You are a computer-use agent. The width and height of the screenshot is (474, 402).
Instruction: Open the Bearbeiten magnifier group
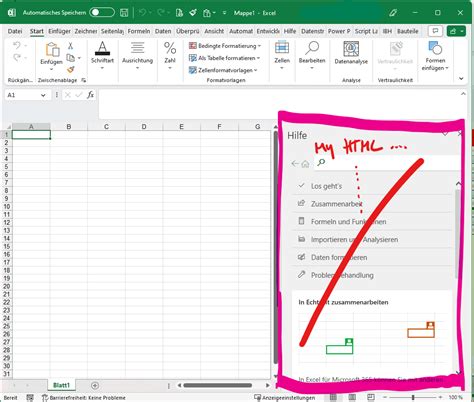click(312, 55)
